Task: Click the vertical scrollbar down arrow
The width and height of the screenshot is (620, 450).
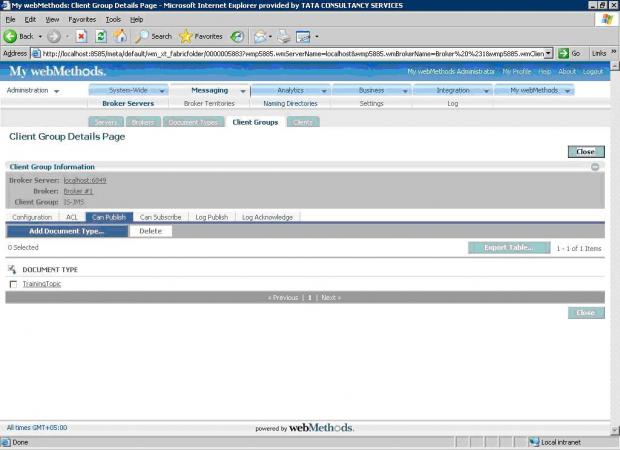Action: pos(615,430)
